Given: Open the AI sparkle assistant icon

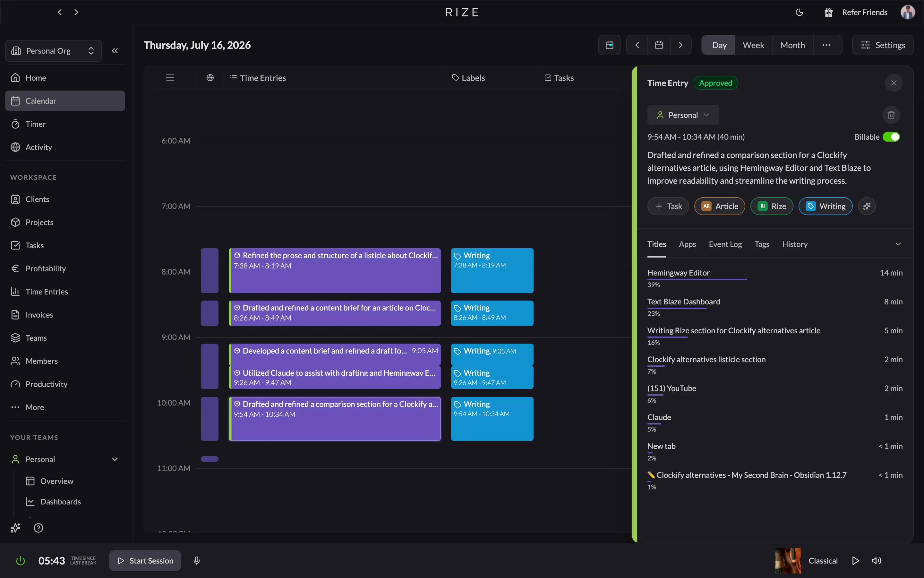Looking at the screenshot, I should click(15, 528).
